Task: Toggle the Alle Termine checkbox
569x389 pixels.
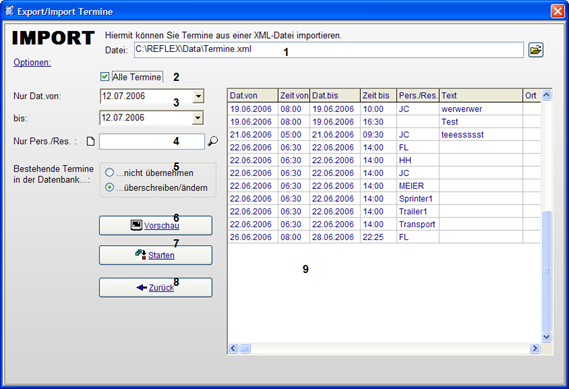Action: tap(105, 77)
